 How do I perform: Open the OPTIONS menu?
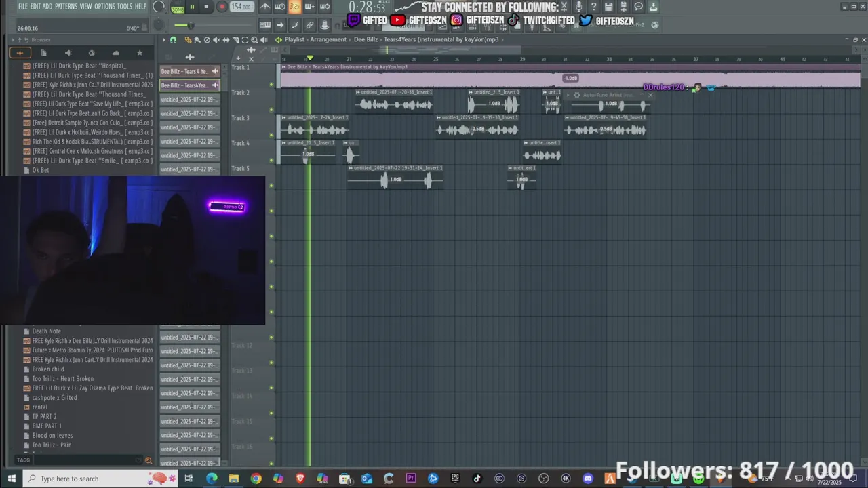[104, 6]
